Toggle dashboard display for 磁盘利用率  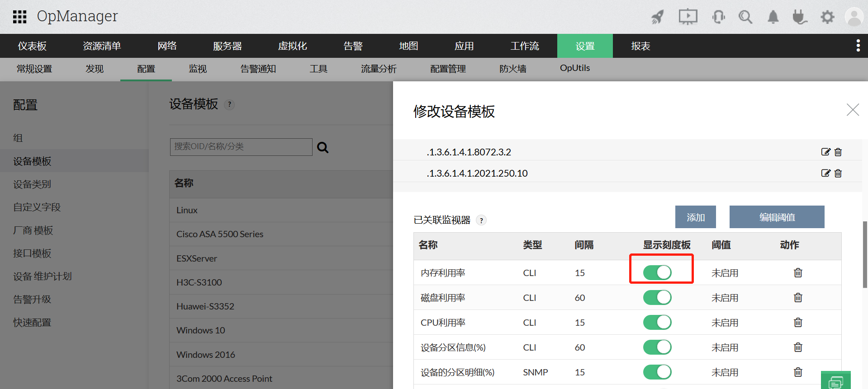(657, 297)
